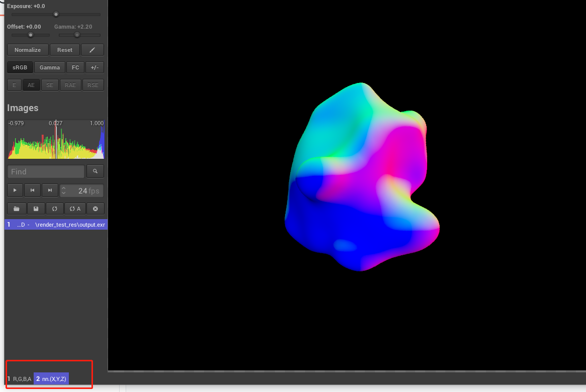The height and width of the screenshot is (392, 586).
Task: Click the histogram display
Action: (56, 139)
